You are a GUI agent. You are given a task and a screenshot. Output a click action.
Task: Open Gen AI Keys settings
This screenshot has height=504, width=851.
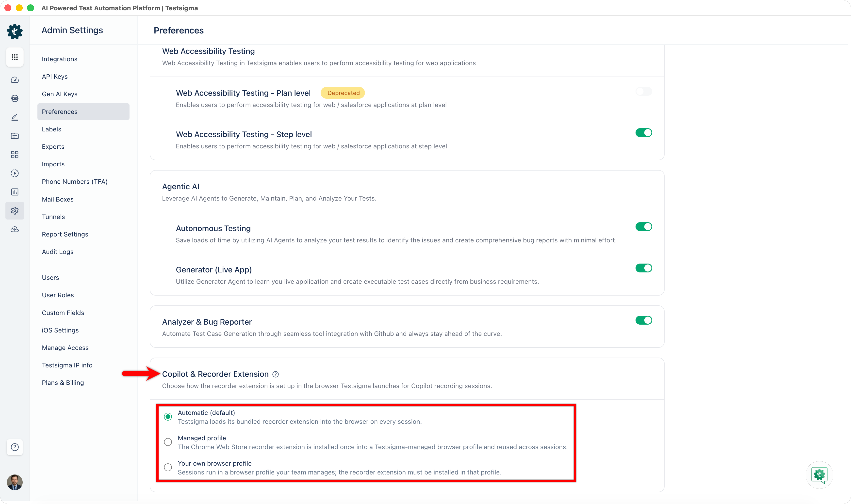click(x=59, y=94)
